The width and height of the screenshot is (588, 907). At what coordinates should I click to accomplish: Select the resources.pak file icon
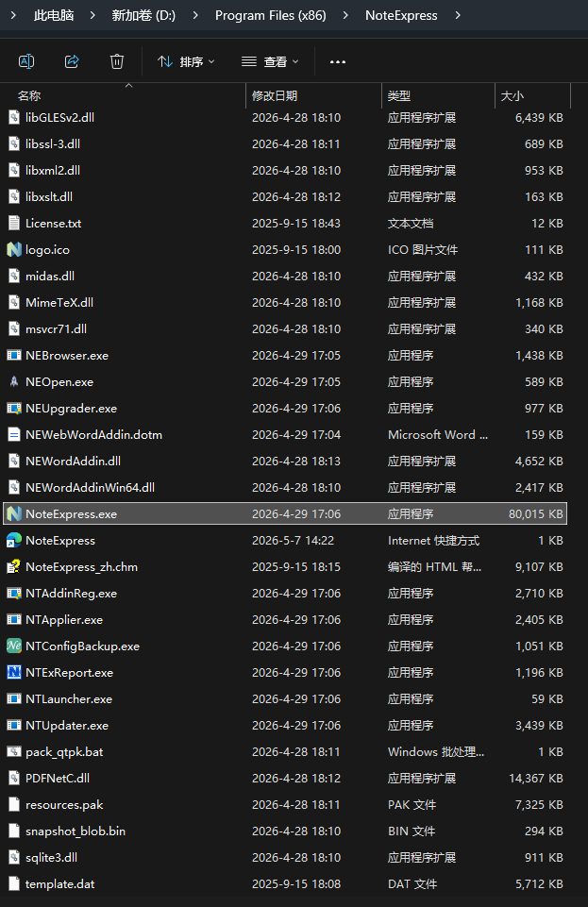point(14,805)
